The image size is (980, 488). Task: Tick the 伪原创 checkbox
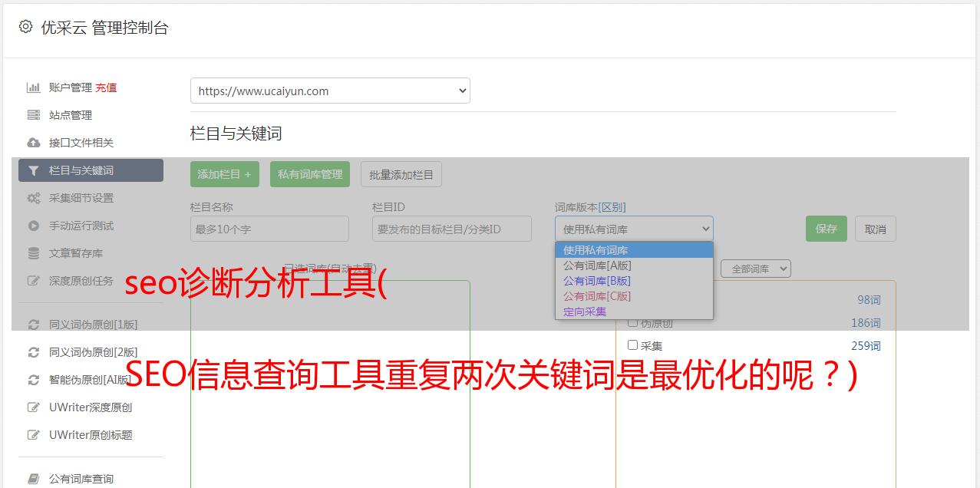click(633, 322)
